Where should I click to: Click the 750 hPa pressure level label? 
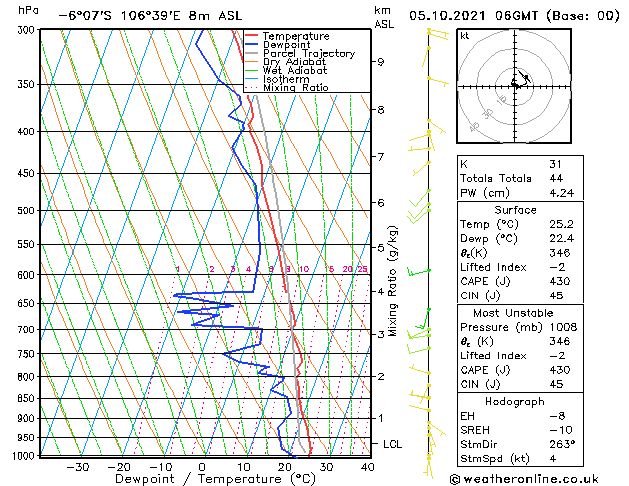[28, 354]
